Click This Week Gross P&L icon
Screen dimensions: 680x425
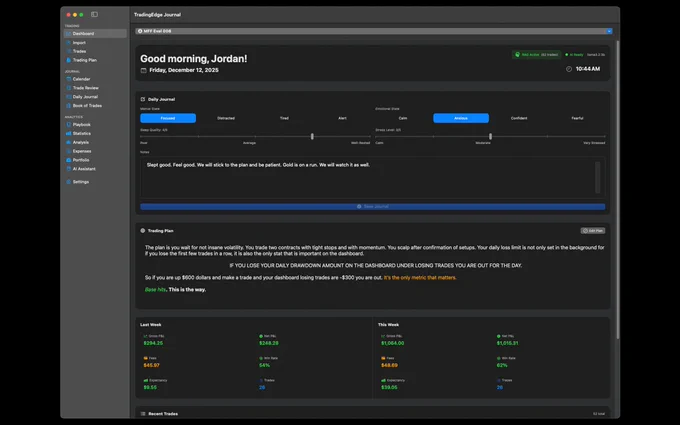[x=383, y=336]
